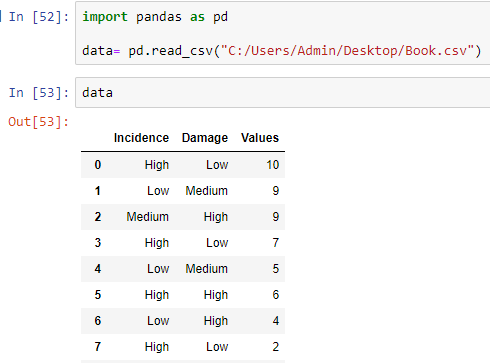The image size is (490, 363).
Task: Click row index 5 in table
Action: (x=98, y=295)
